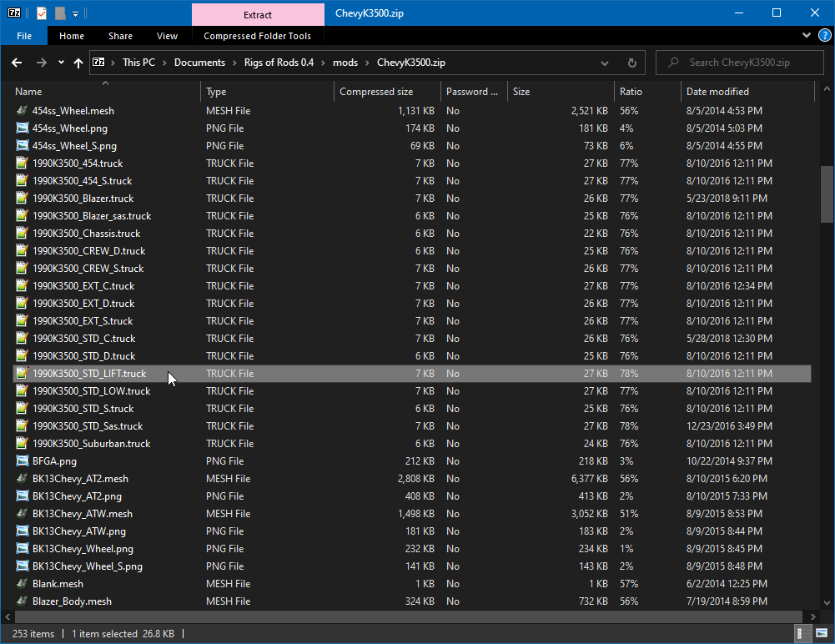Screen dimensions: 835x644
Task: Click the BK13Chevy_ATW.png file icon
Action: 22,531
